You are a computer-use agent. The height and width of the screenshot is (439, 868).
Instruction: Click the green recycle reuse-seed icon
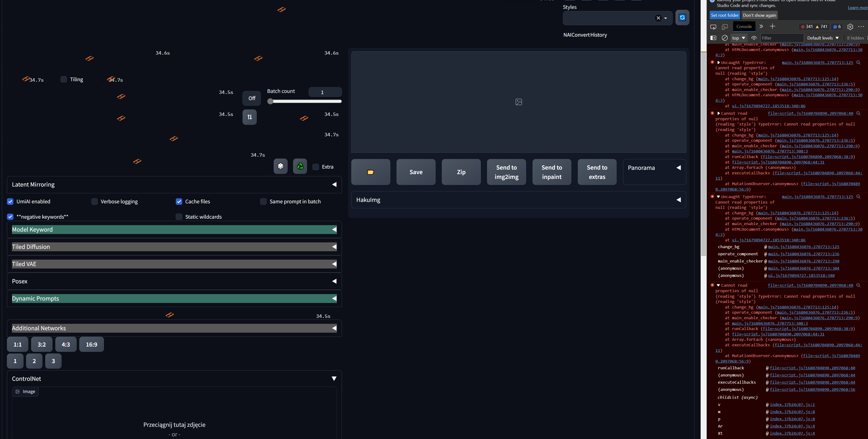click(x=300, y=166)
